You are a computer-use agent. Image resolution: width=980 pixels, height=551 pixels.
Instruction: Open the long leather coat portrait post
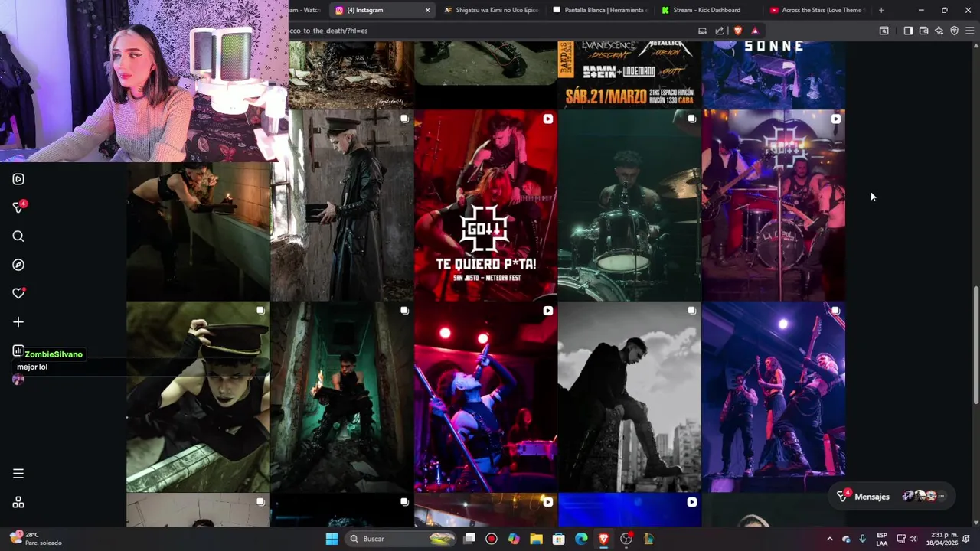[x=341, y=205]
